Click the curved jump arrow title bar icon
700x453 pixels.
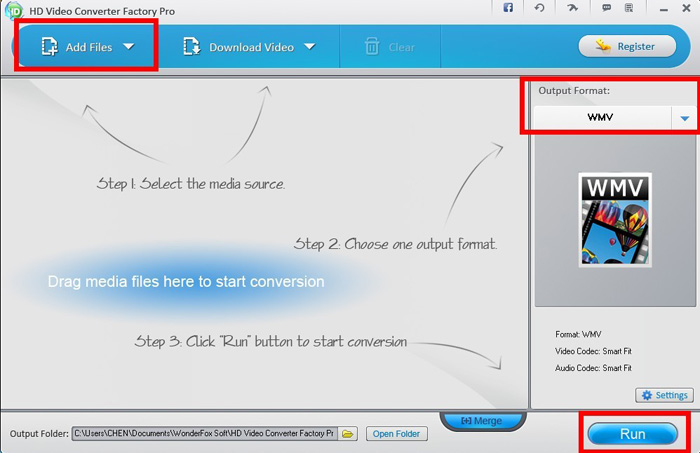pyautogui.click(x=572, y=8)
